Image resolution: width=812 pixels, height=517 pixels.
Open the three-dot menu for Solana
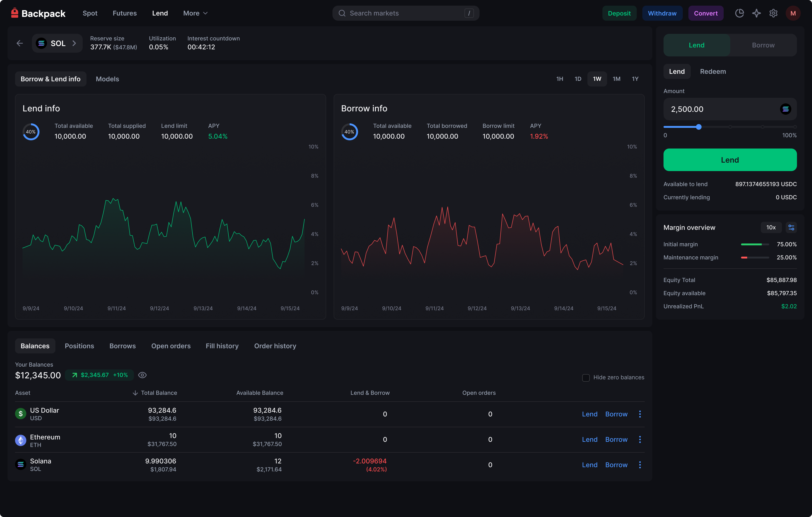coord(640,465)
